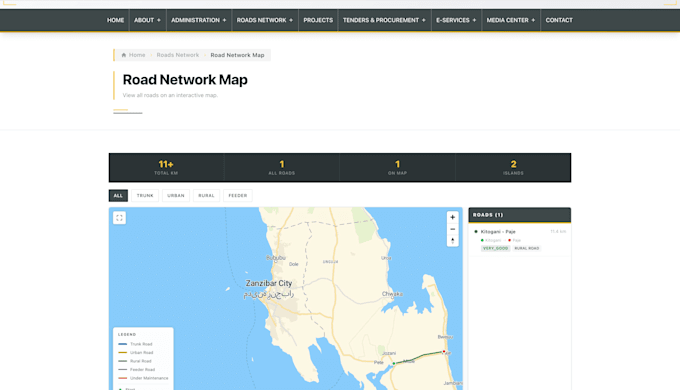The width and height of the screenshot is (680, 390).
Task: Go to Roads Network breadcrumb link
Action: 178,55
